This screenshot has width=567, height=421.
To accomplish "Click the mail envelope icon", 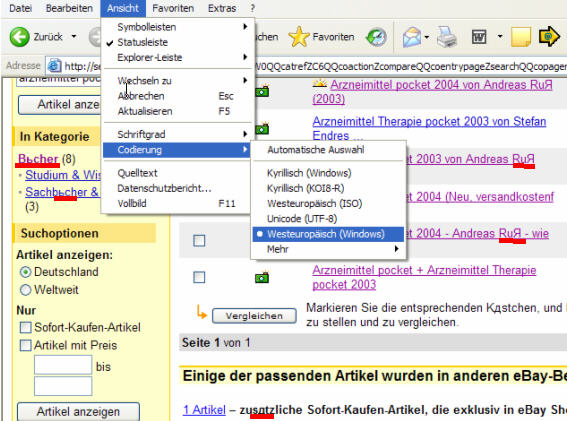I will (x=412, y=37).
